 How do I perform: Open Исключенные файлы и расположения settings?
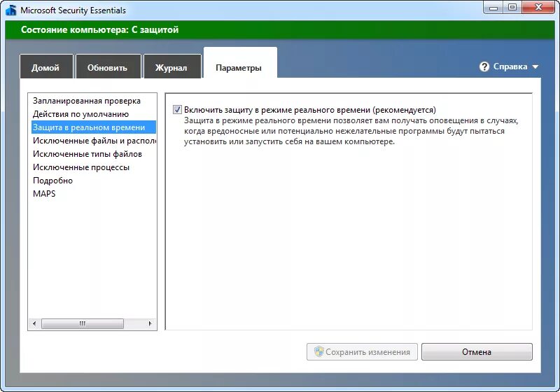94,141
